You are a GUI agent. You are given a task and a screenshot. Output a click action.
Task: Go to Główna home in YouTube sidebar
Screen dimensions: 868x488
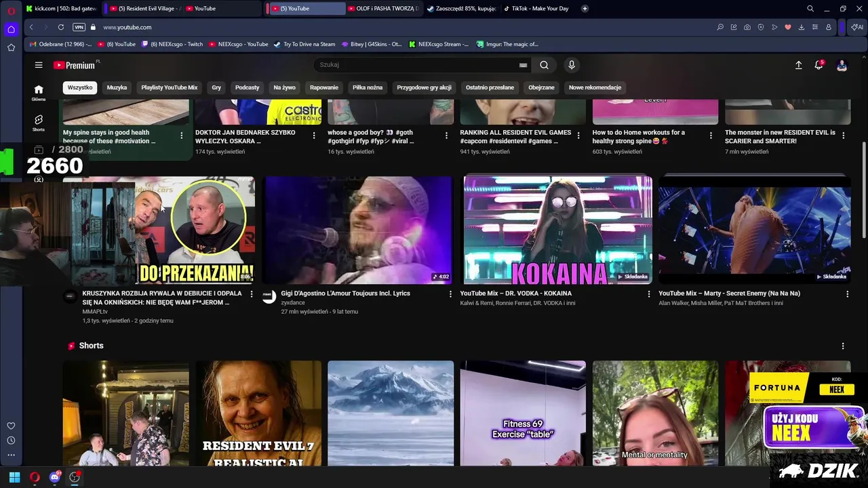pyautogui.click(x=39, y=93)
